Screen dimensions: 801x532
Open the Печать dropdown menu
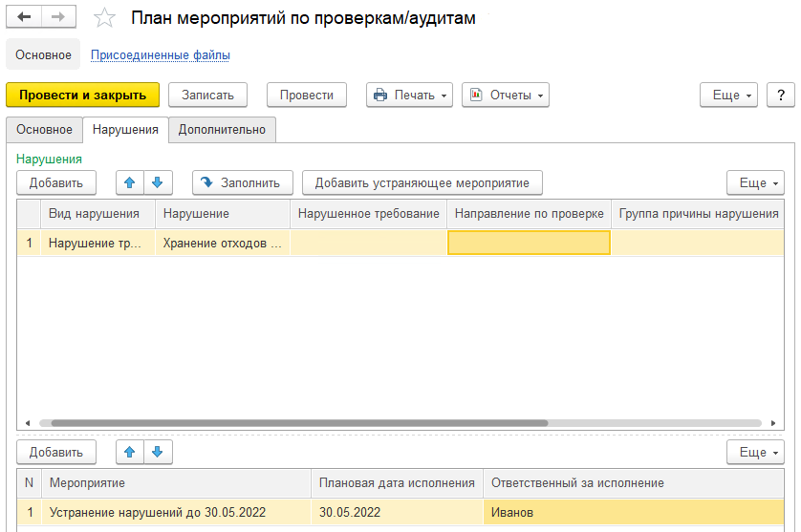[409, 95]
